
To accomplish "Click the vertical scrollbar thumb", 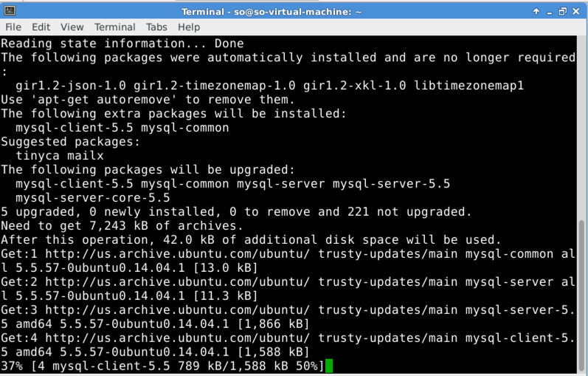I will [x=581, y=295].
